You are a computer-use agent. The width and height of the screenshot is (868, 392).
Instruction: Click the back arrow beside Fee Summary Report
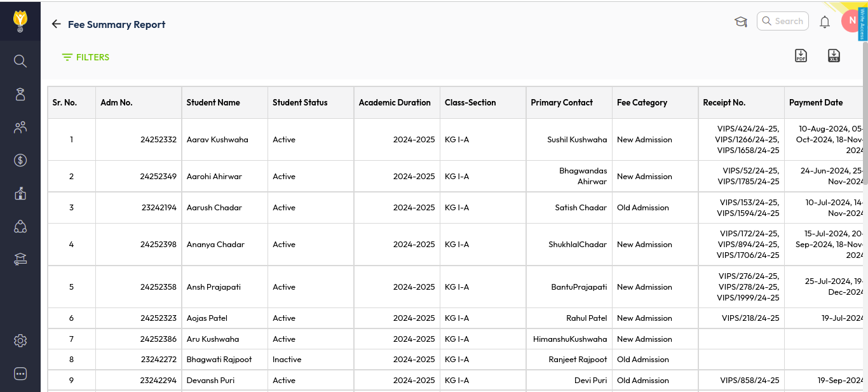click(x=56, y=24)
